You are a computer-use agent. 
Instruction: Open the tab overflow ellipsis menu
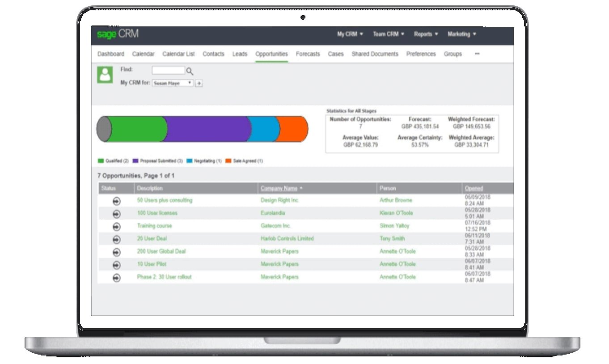pyautogui.click(x=477, y=54)
